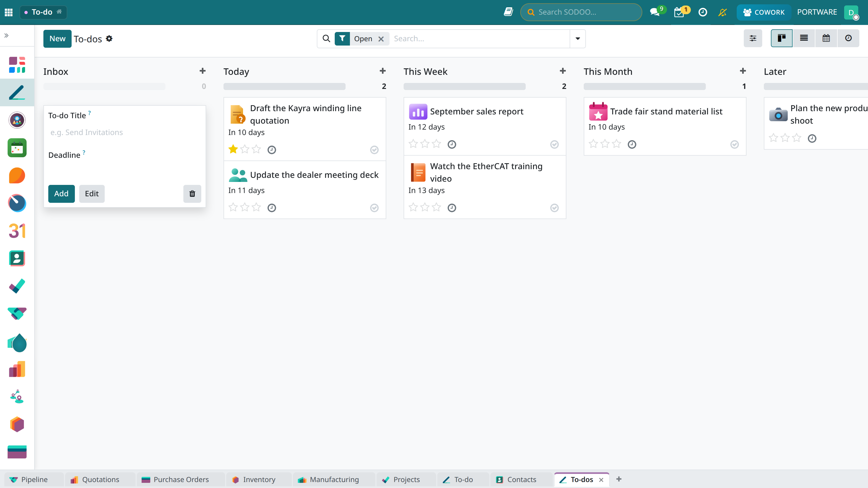Toggle the muted notifications bell icon
868x488 pixels.
pyautogui.click(x=722, y=12)
